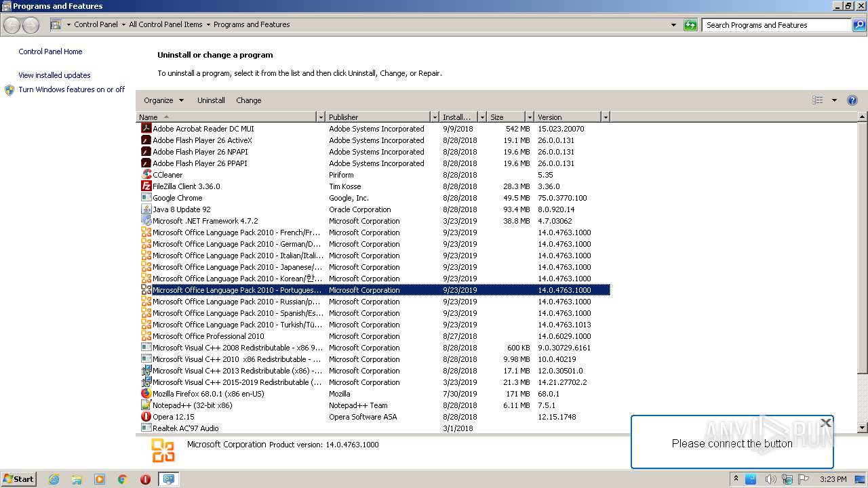
Task: Open the Installed On column dropdown
Action: 482,117
